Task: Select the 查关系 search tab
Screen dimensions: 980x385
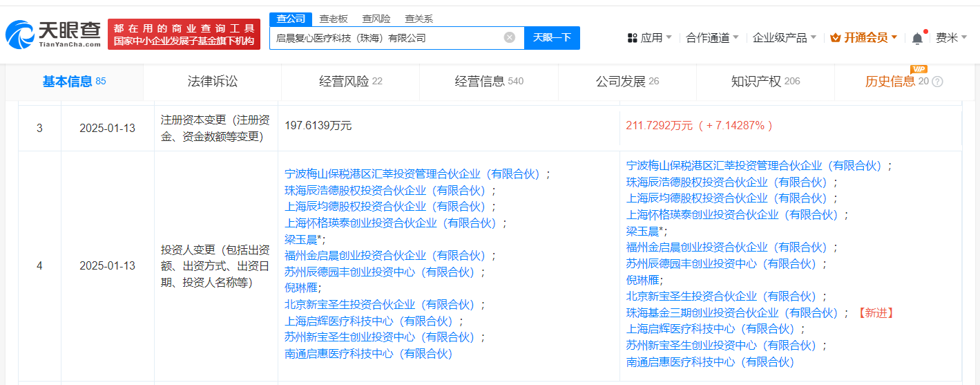Action: (x=419, y=19)
